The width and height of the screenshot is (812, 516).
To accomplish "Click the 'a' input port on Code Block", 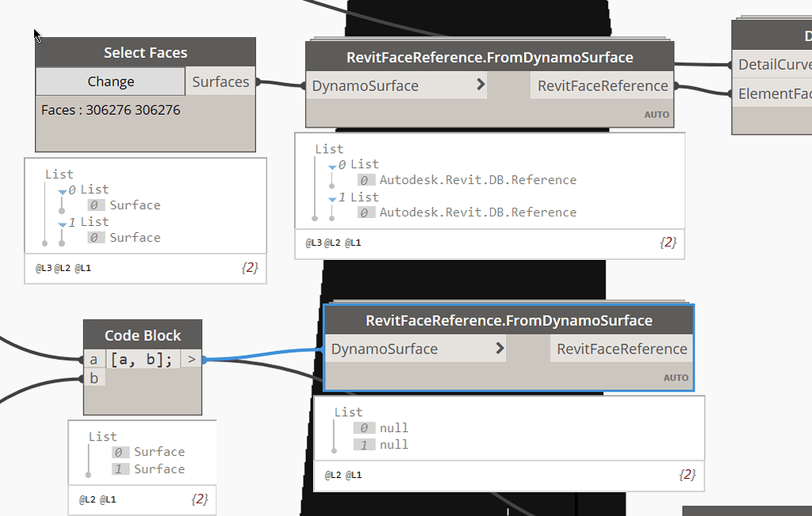I will [x=94, y=358].
